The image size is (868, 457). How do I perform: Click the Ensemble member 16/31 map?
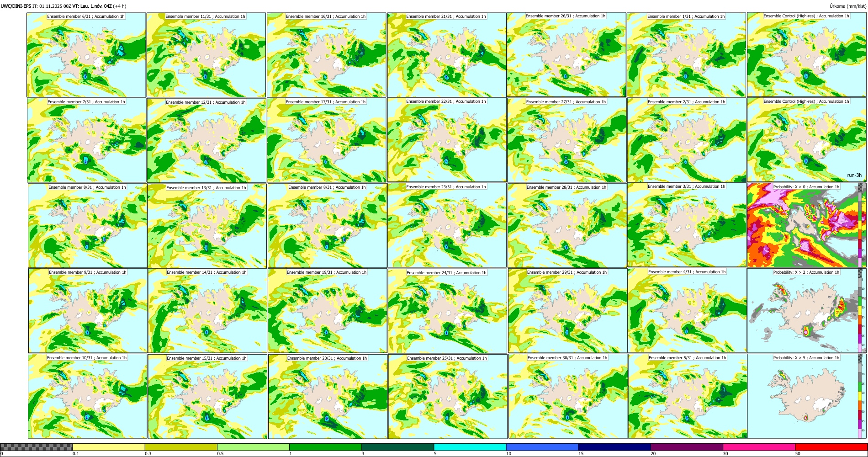pyautogui.click(x=327, y=55)
